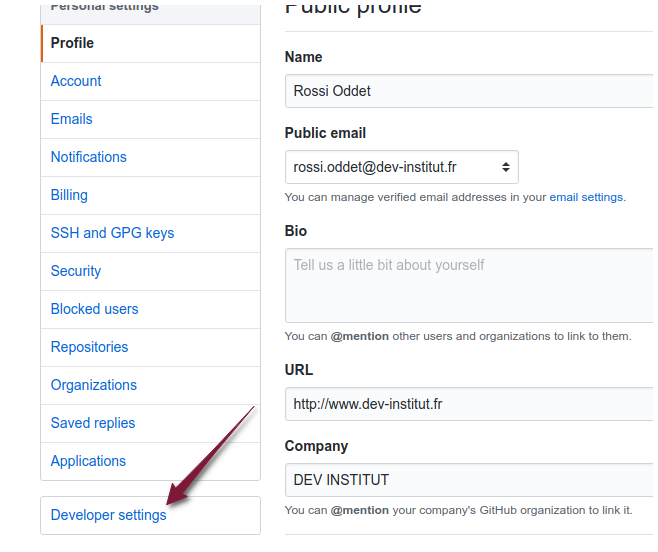Open Saved replies page
The height and width of the screenshot is (552, 658).
pos(93,423)
